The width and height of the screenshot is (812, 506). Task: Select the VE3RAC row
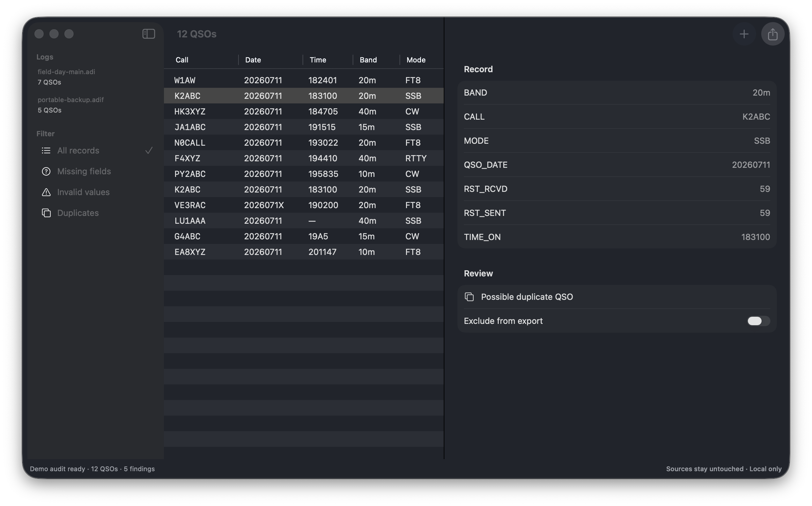[304, 205]
